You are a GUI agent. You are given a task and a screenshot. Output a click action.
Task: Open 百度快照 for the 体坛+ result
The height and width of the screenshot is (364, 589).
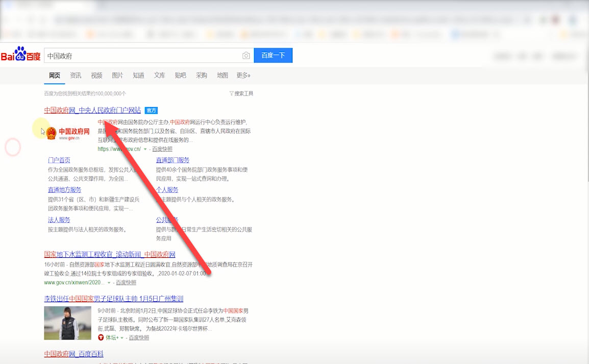(139, 337)
